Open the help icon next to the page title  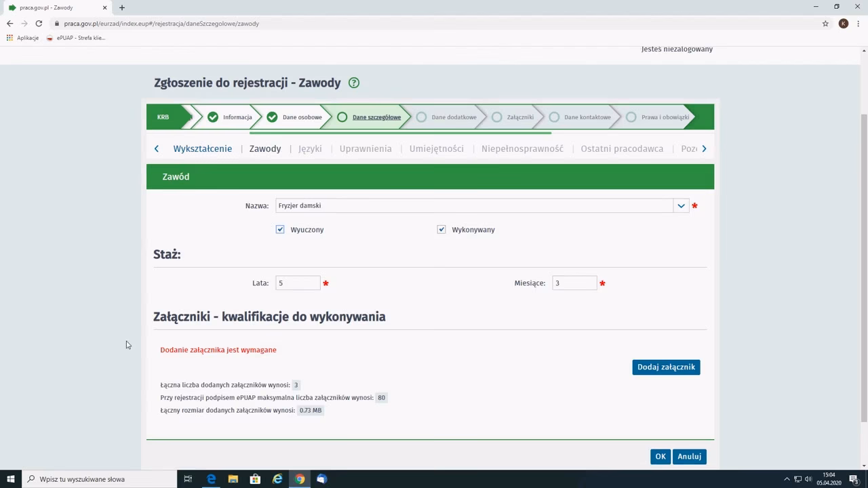tap(353, 83)
